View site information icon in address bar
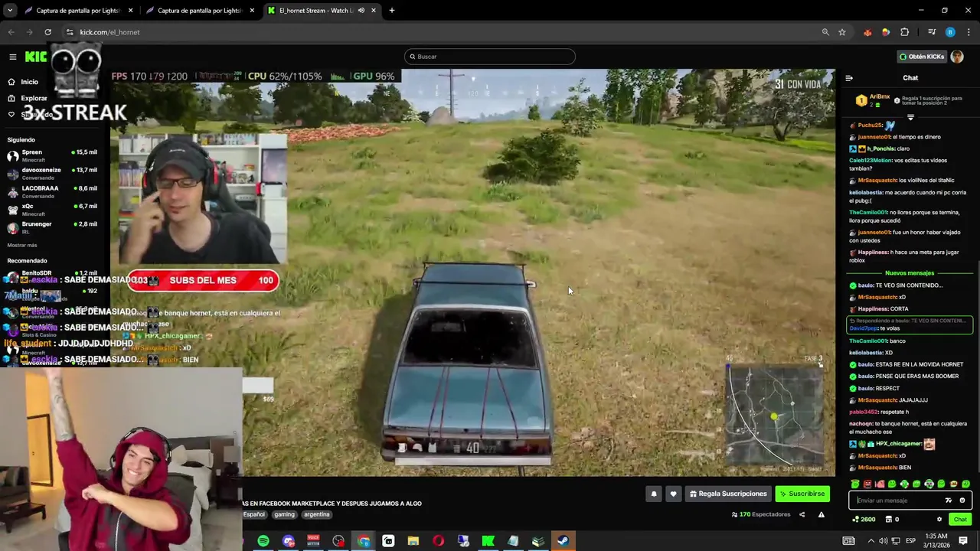Image resolution: width=980 pixels, height=551 pixels. 70,32
